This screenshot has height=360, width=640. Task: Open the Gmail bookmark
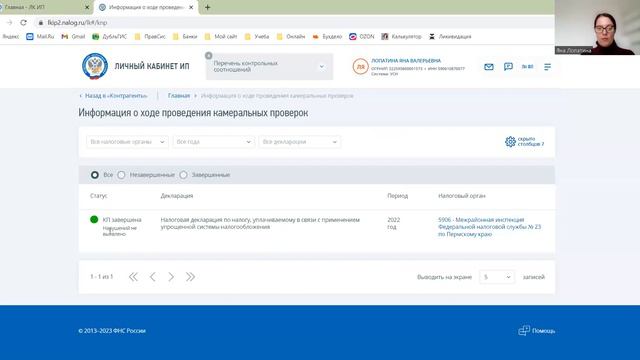click(x=73, y=36)
